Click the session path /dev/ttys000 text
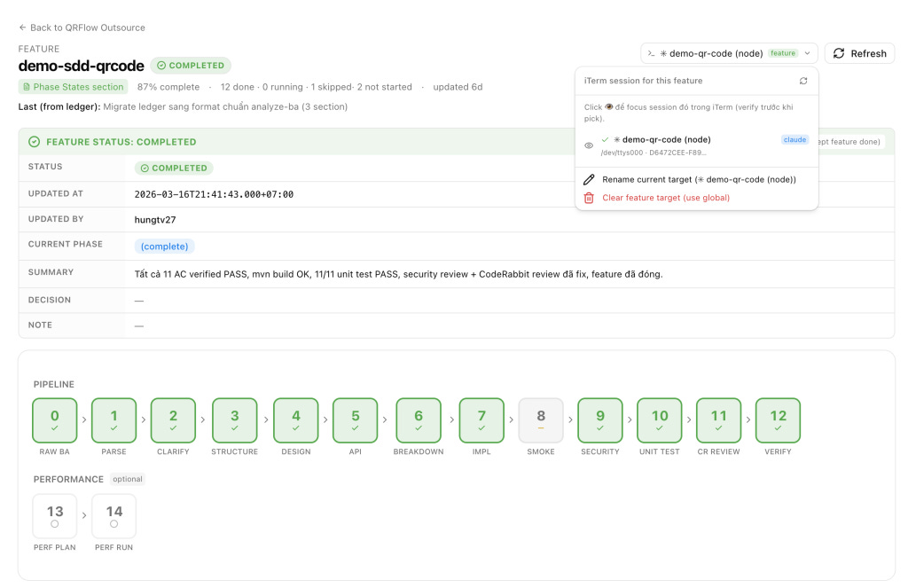The image size is (908, 588). pyautogui.click(x=654, y=153)
